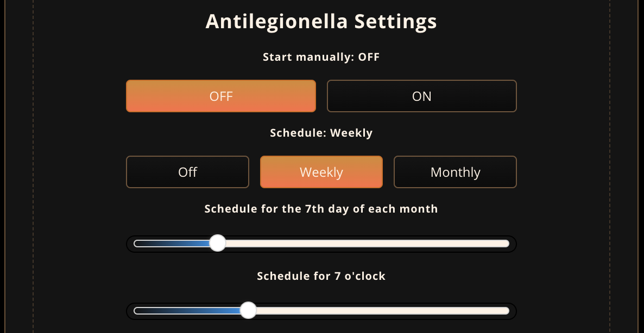This screenshot has width=644, height=333.
Task: Click the o'clock slider handle
Action: click(x=248, y=310)
